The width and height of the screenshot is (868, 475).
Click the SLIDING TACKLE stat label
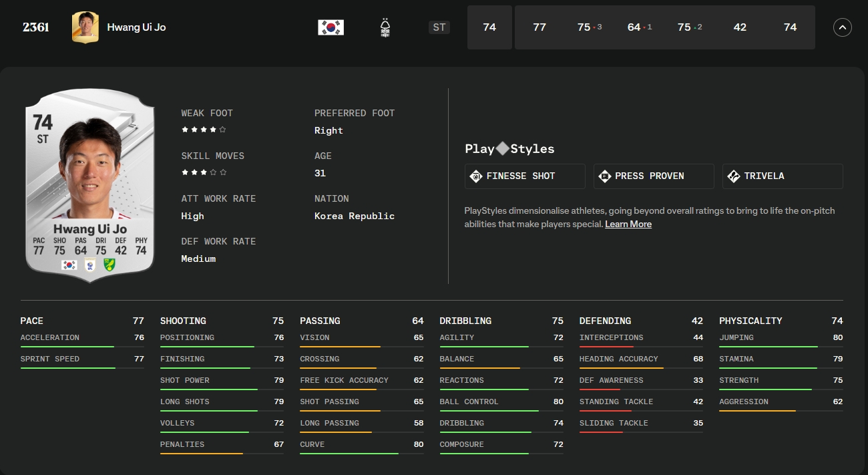[x=614, y=423]
